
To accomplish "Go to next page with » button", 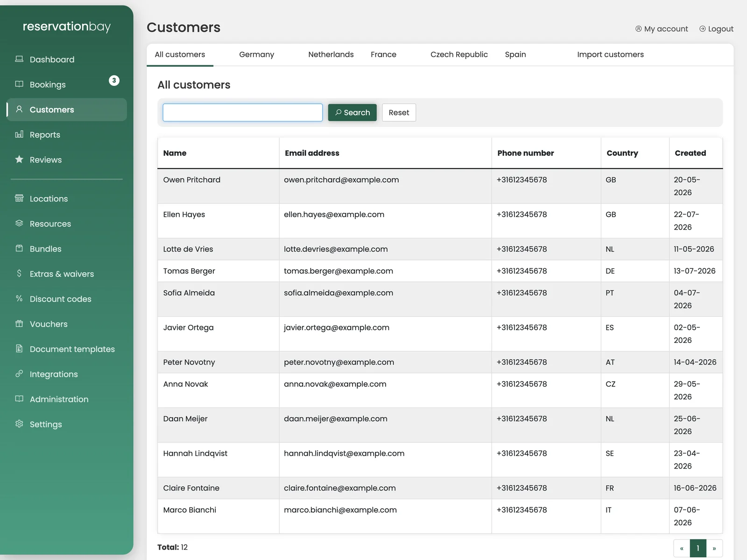I will [714, 548].
